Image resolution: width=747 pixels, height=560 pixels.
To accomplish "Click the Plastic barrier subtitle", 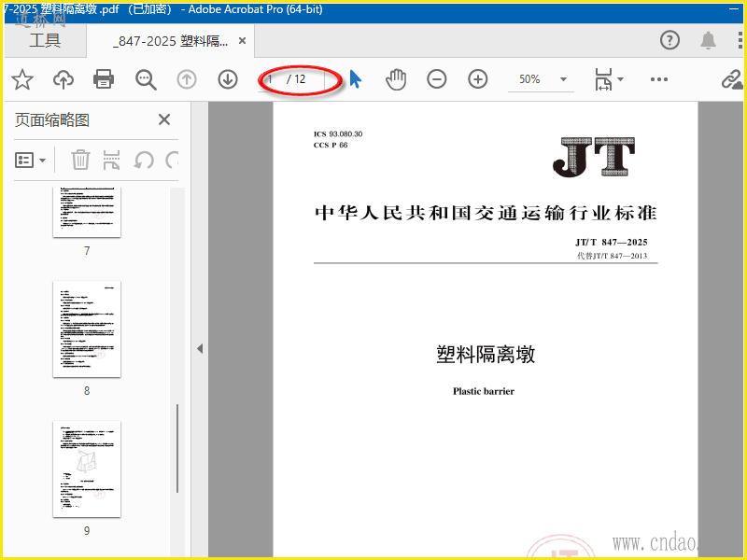I will (484, 391).
